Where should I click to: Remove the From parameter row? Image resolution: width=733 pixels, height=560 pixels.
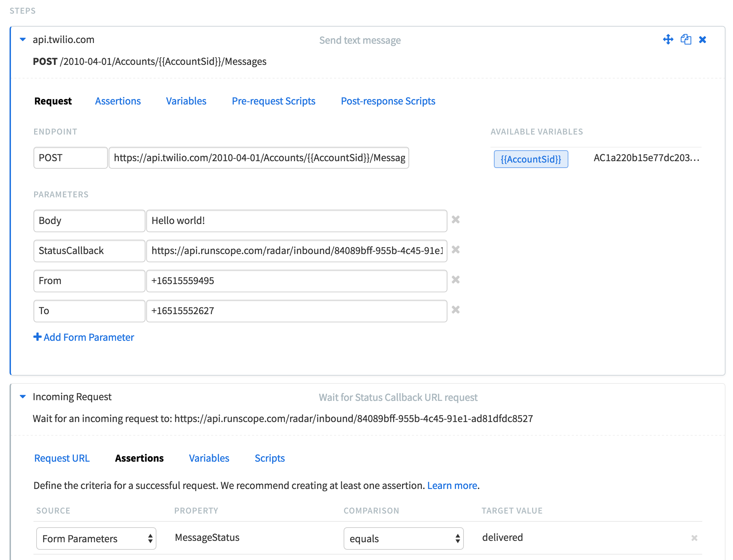pyautogui.click(x=456, y=280)
